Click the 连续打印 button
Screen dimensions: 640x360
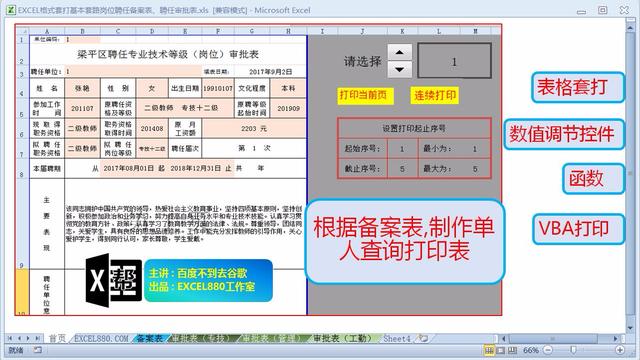point(435,96)
